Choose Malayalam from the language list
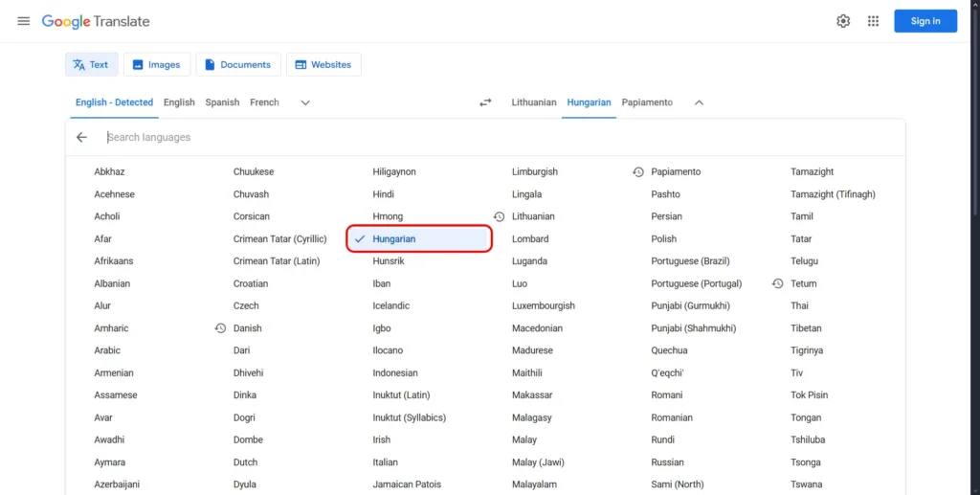The width and height of the screenshot is (980, 495). click(534, 484)
